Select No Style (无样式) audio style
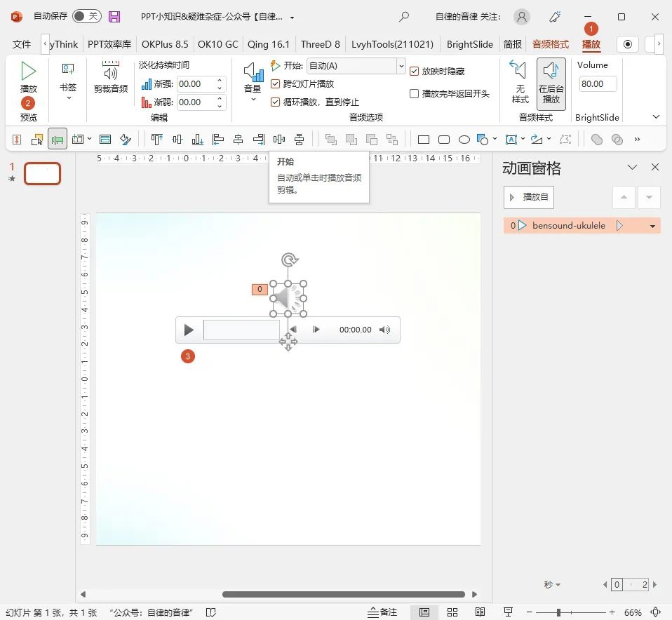The width and height of the screenshot is (672, 620). click(520, 82)
